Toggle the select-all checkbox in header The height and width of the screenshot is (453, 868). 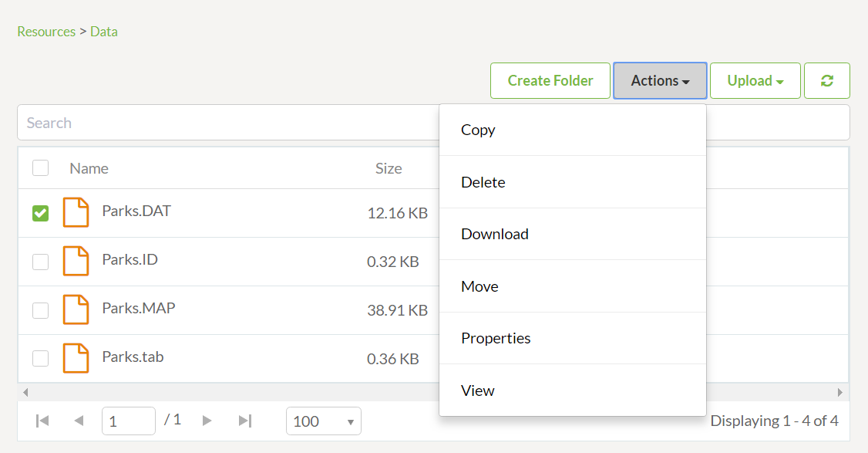(x=40, y=167)
